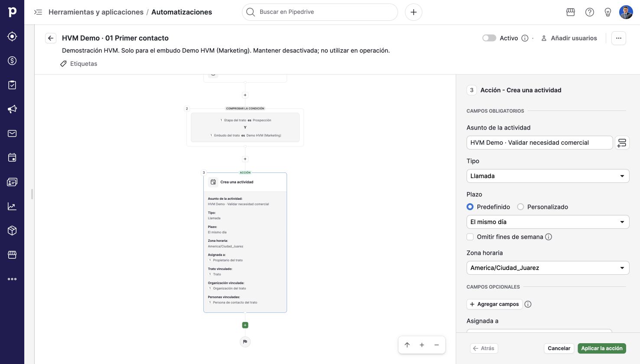Click info icon beside Agregar campos
This screenshot has height=364, width=640.
(528, 304)
